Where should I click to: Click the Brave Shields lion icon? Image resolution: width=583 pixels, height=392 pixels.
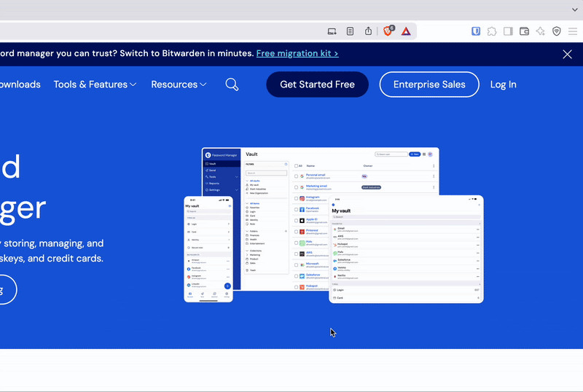pos(387,31)
